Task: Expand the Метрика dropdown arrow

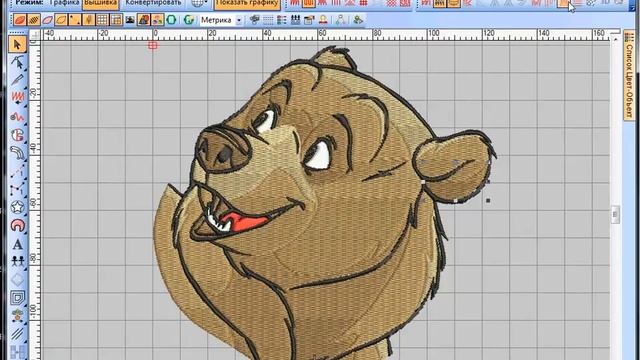Action: tap(239, 20)
